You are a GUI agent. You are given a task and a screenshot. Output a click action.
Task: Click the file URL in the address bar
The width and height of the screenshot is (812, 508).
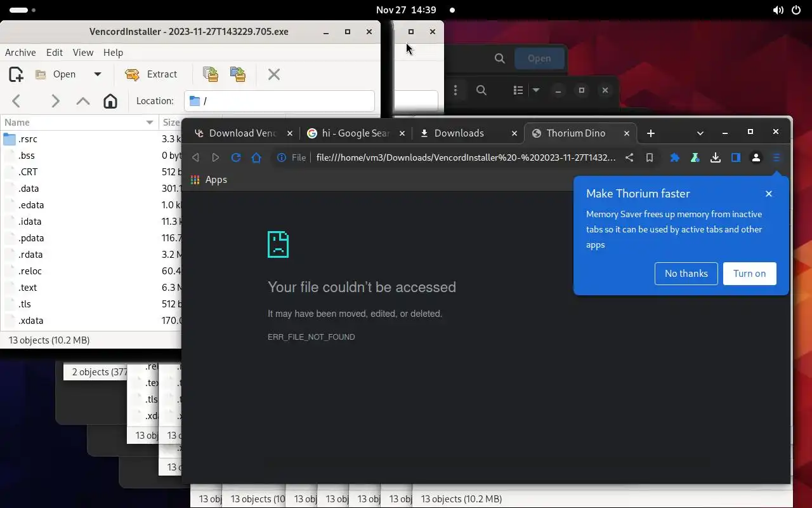point(466,157)
